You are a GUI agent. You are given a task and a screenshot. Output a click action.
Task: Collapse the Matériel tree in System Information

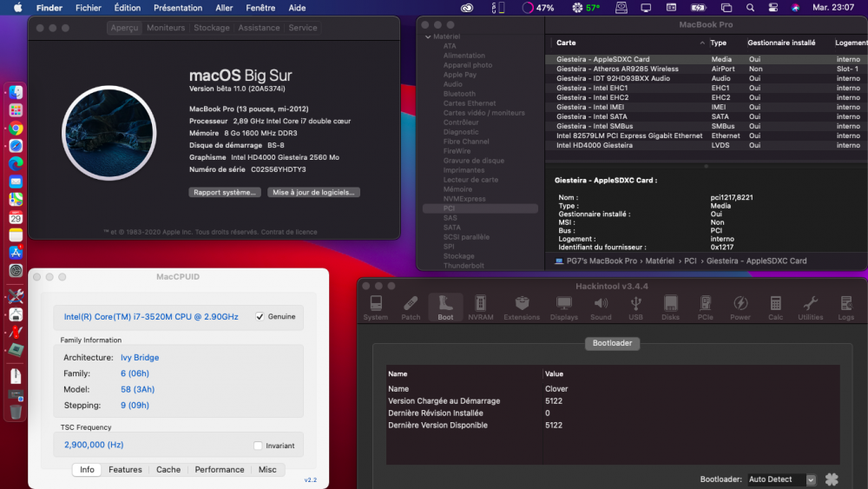click(x=428, y=36)
